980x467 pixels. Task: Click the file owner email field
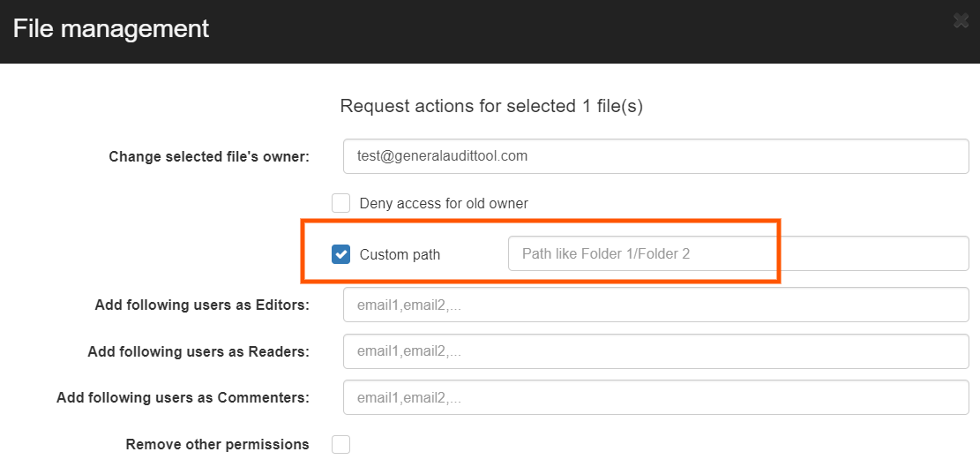[x=655, y=156]
